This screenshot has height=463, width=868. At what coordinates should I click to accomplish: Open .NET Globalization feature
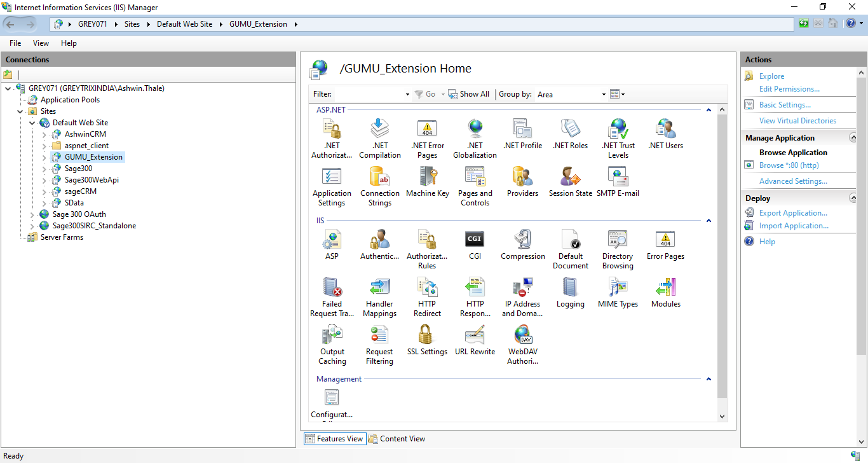coord(475,139)
